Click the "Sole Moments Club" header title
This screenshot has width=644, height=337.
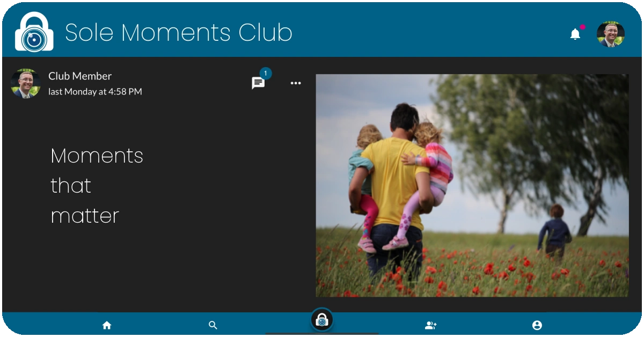(x=179, y=32)
